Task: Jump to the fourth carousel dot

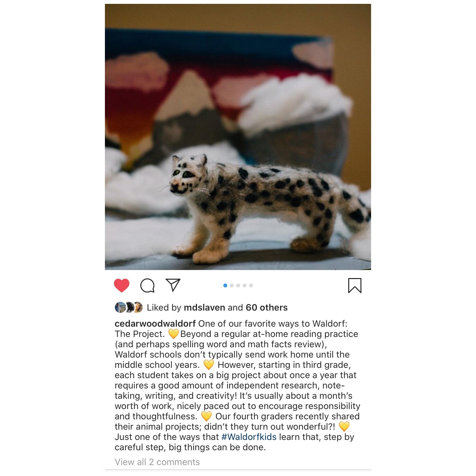Action: coord(245,285)
